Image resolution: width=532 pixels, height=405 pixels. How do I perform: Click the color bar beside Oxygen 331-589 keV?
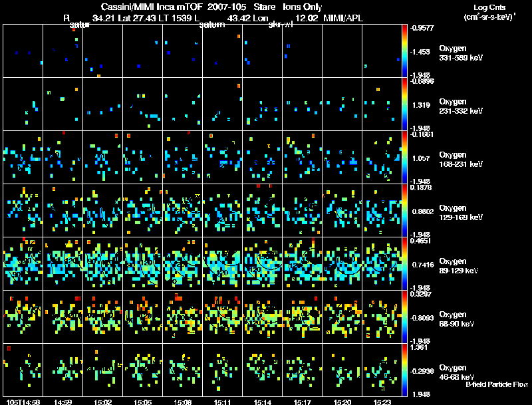point(405,51)
